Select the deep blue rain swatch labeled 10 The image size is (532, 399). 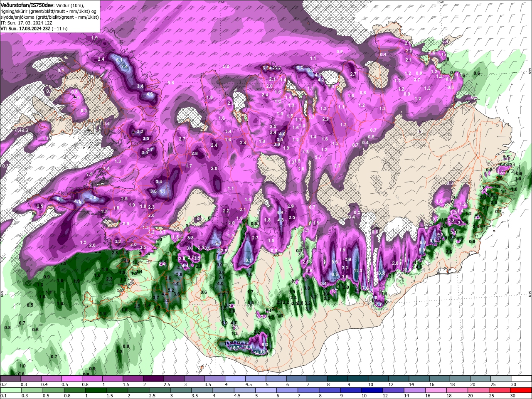click(x=372, y=390)
